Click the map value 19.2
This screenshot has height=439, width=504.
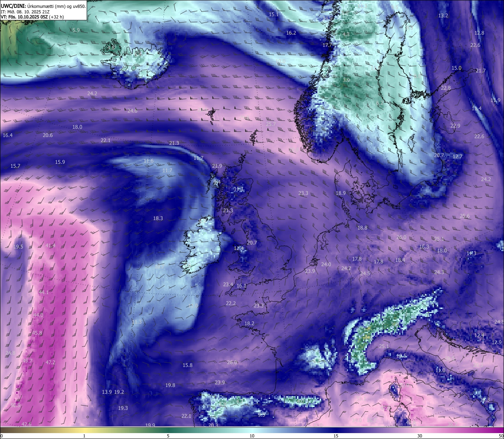point(119,392)
